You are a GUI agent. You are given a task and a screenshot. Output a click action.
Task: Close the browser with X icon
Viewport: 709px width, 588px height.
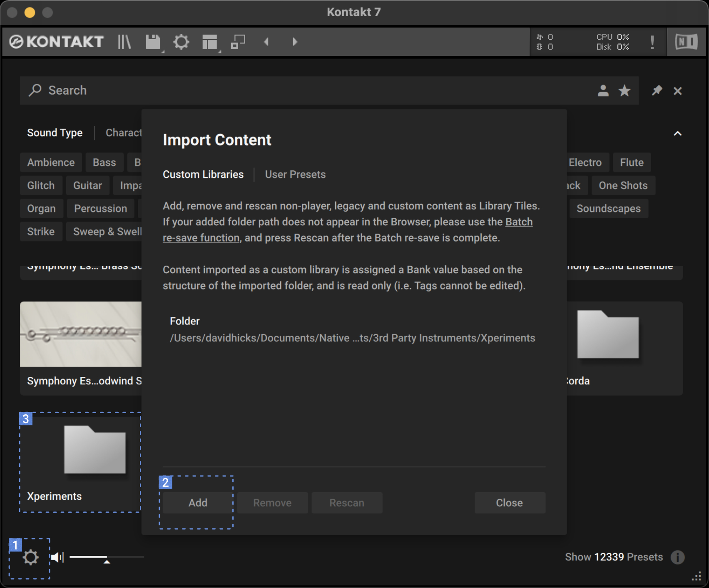(x=677, y=90)
